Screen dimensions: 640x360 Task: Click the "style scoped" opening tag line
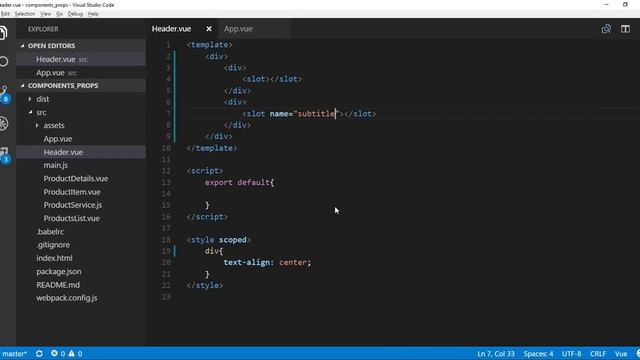[x=218, y=240]
